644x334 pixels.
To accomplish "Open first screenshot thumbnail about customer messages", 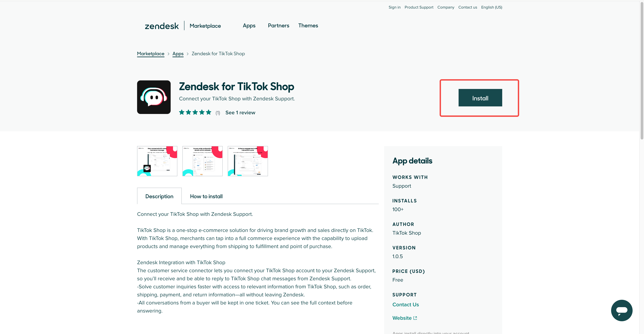I will (x=157, y=161).
